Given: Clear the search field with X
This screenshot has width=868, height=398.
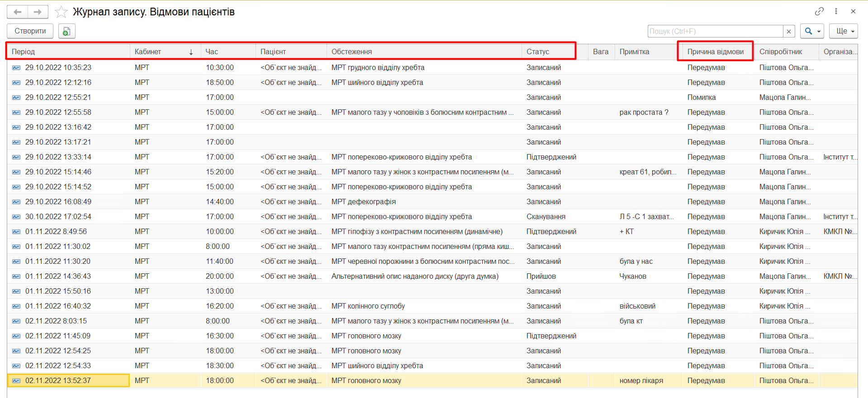Looking at the screenshot, I should (789, 31).
